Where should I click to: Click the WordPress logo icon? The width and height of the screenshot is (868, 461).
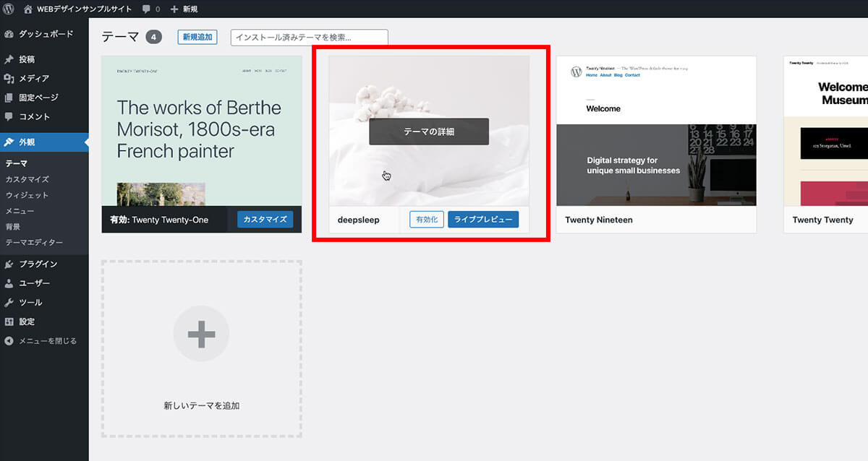pyautogui.click(x=9, y=9)
